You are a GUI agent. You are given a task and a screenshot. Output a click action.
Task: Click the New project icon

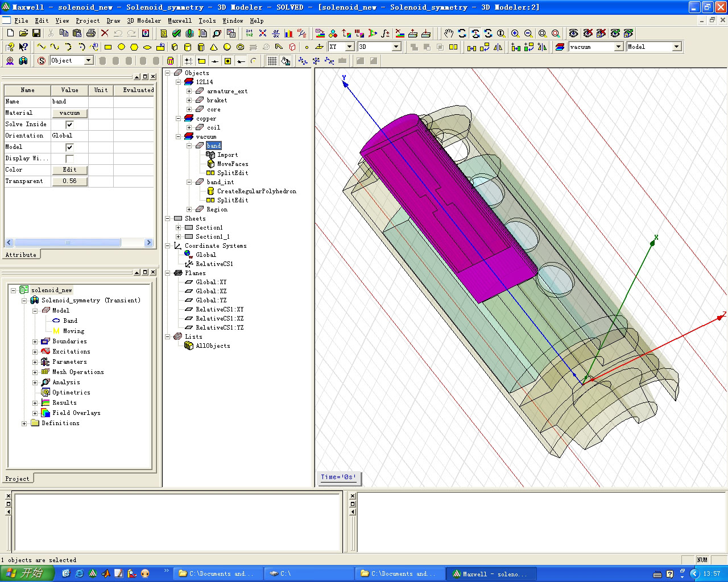point(10,34)
